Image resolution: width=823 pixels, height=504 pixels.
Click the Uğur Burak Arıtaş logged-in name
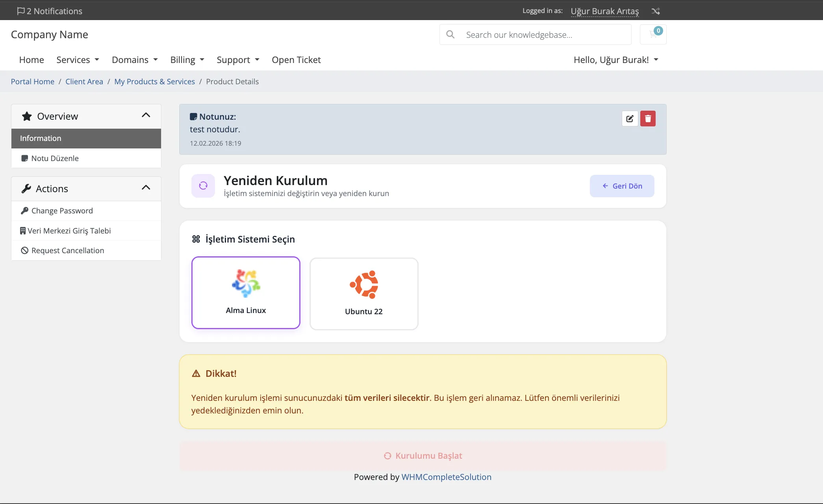[x=605, y=11]
